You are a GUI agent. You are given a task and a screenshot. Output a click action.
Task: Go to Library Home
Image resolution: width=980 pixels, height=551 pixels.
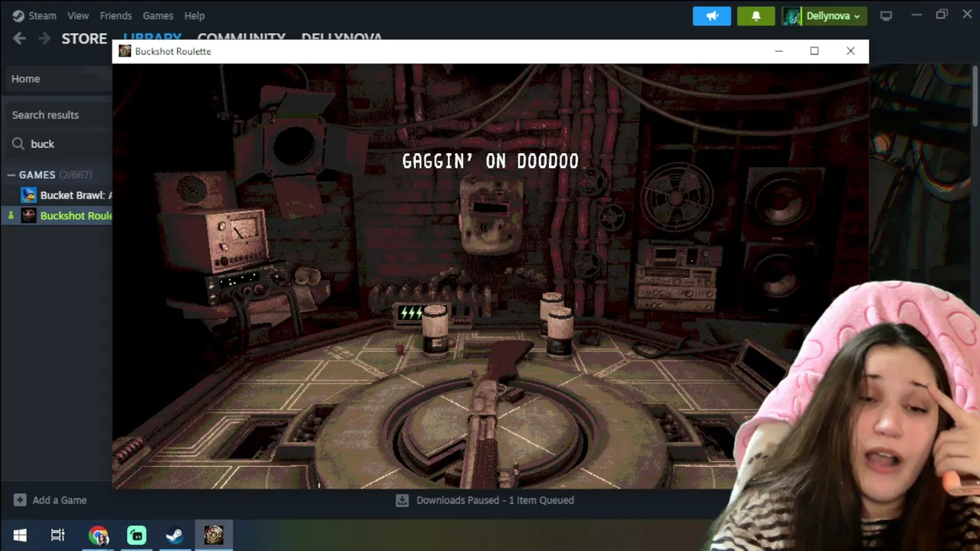point(25,79)
